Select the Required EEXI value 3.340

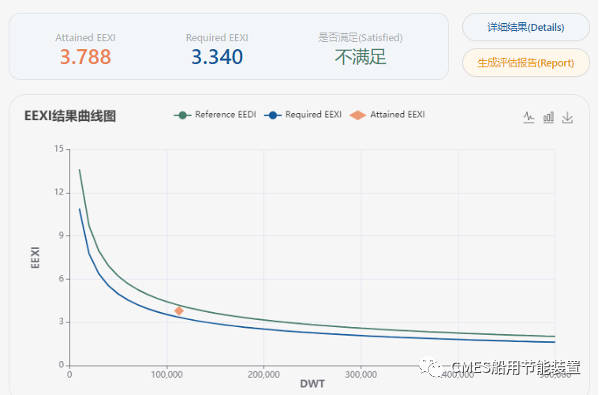point(217,57)
